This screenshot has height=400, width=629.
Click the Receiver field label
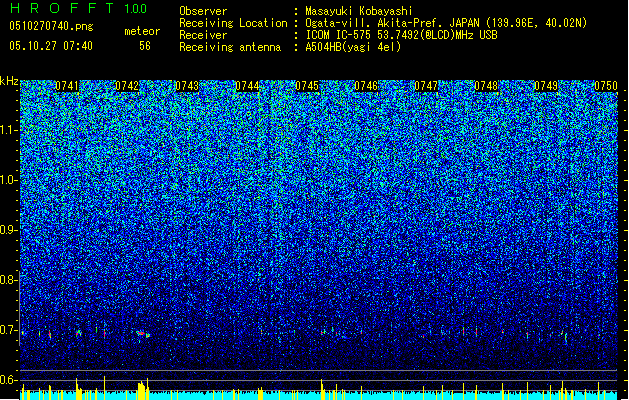click(x=203, y=35)
